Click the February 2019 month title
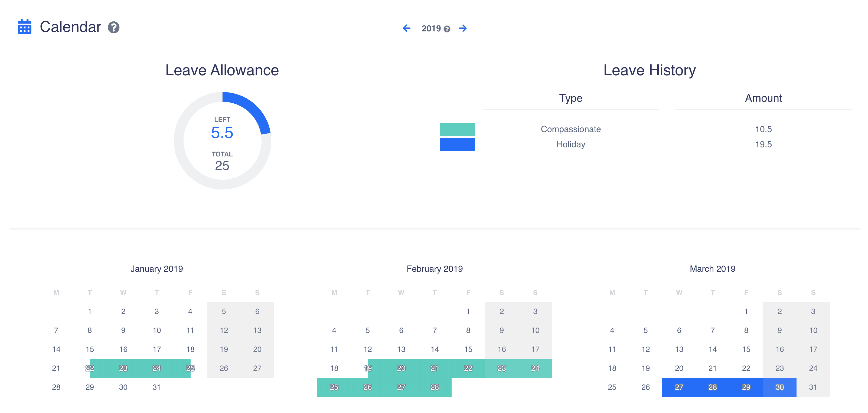The height and width of the screenshot is (413, 868). coord(435,269)
